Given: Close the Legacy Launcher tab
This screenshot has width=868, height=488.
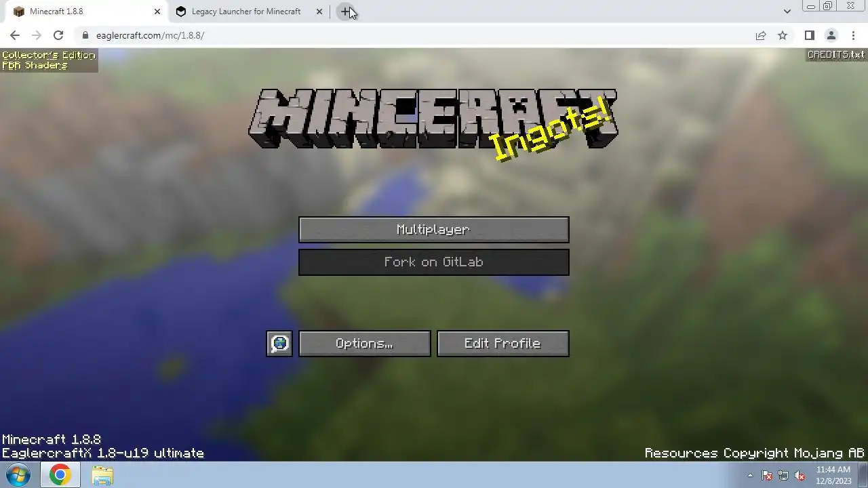Looking at the screenshot, I should pyautogui.click(x=319, y=12).
